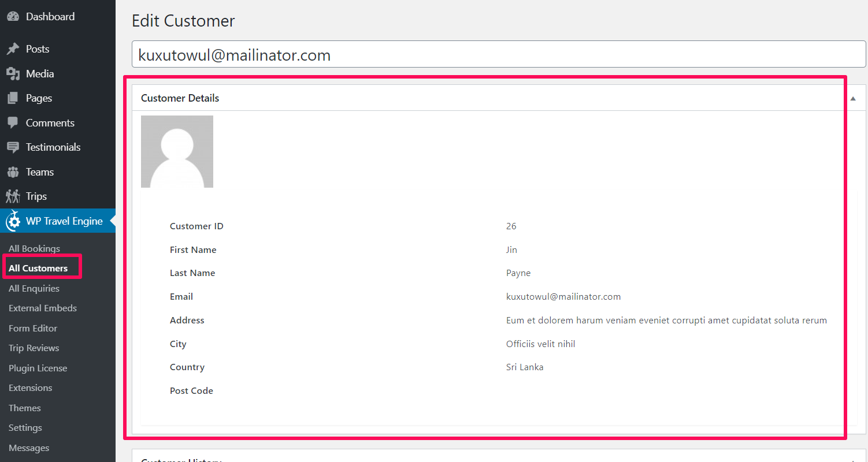This screenshot has width=868, height=462.
Task: Open All Customers submenu link
Action: pos(38,269)
